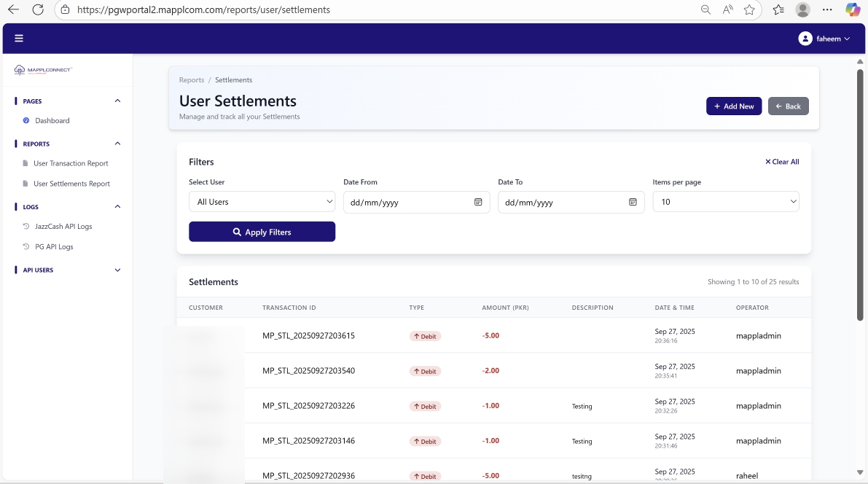Viewport: 868px width, 484px height.
Task: Open the Date To calendar picker icon
Action: tap(633, 202)
